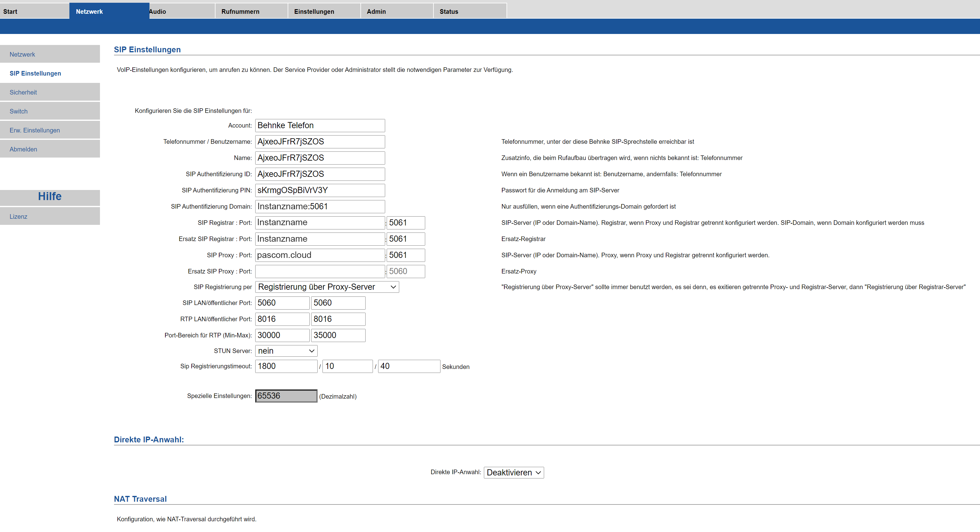Focus Ersatz SIP Registrar port field
The height and width of the screenshot is (532, 980).
click(406, 239)
